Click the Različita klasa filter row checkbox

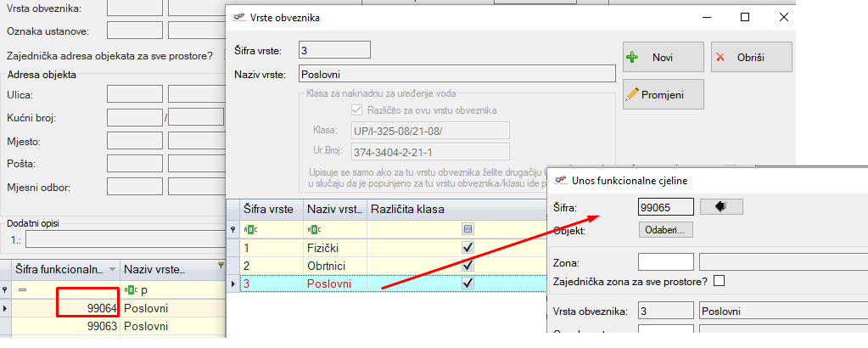[x=467, y=229]
